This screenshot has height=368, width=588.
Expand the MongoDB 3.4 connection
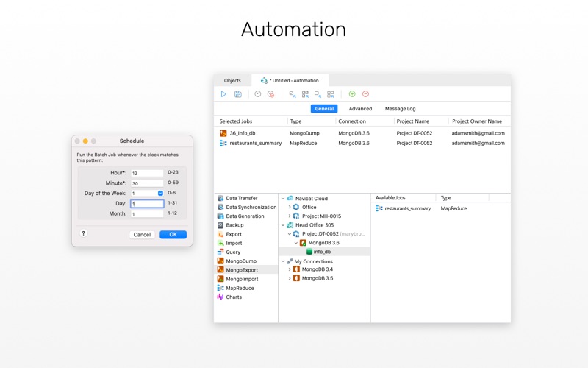tap(290, 269)
